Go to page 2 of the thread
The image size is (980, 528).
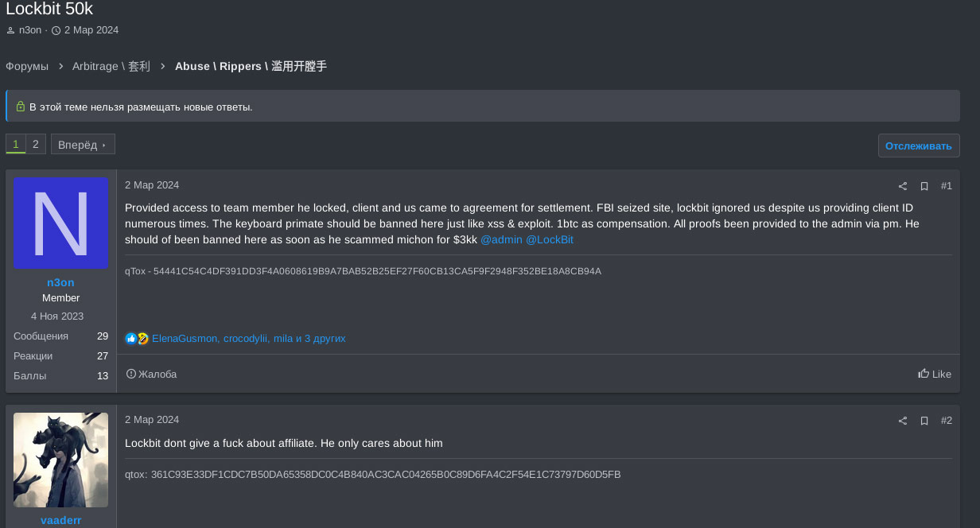(x=36, y=144)
